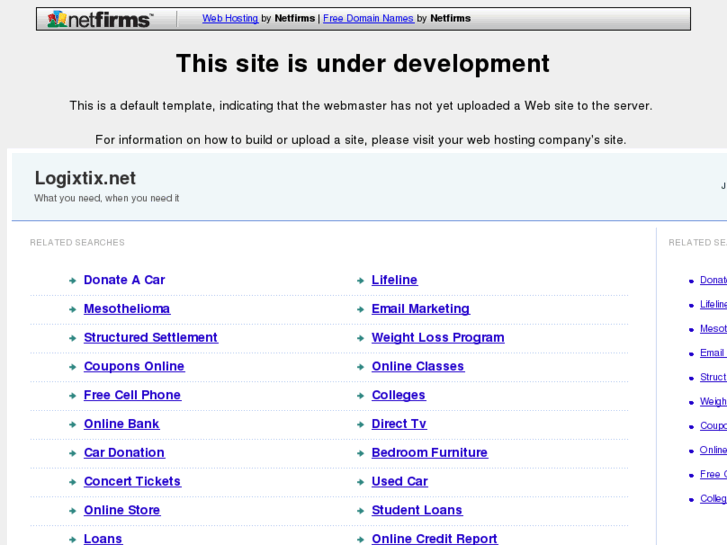Click the arrow icon beside Bedroom Furniture
The image size is (727, 545).
[x=360, y=453]
